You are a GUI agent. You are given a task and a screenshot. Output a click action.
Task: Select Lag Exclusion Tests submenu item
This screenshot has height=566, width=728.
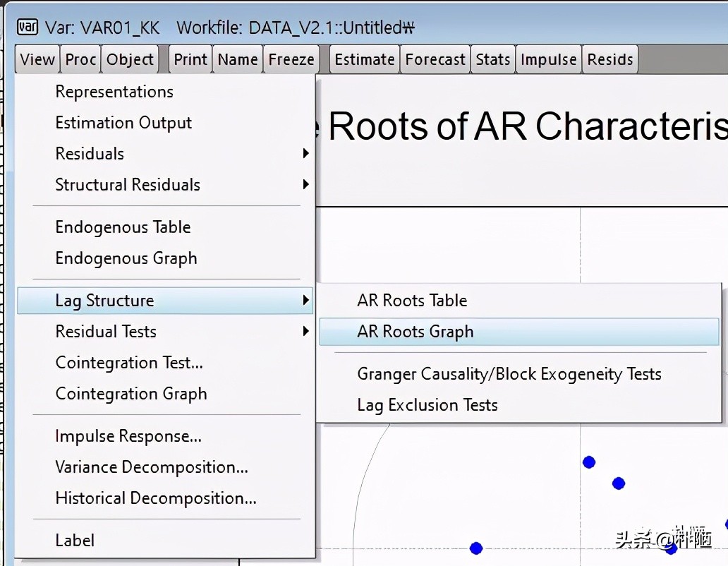(x=519, y=405)
